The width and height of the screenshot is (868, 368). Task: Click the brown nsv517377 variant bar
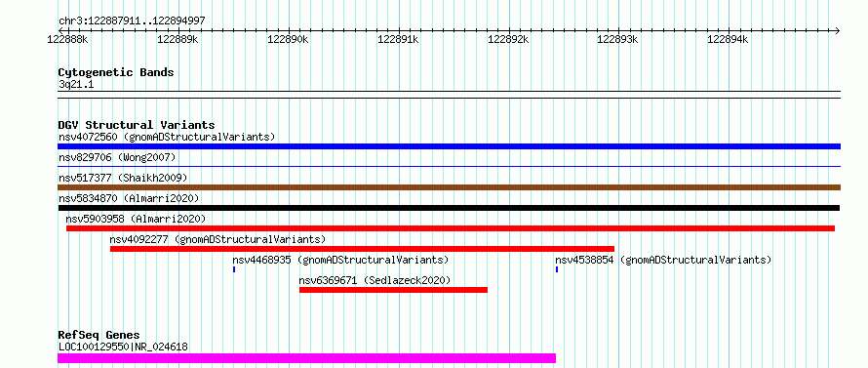449,187
